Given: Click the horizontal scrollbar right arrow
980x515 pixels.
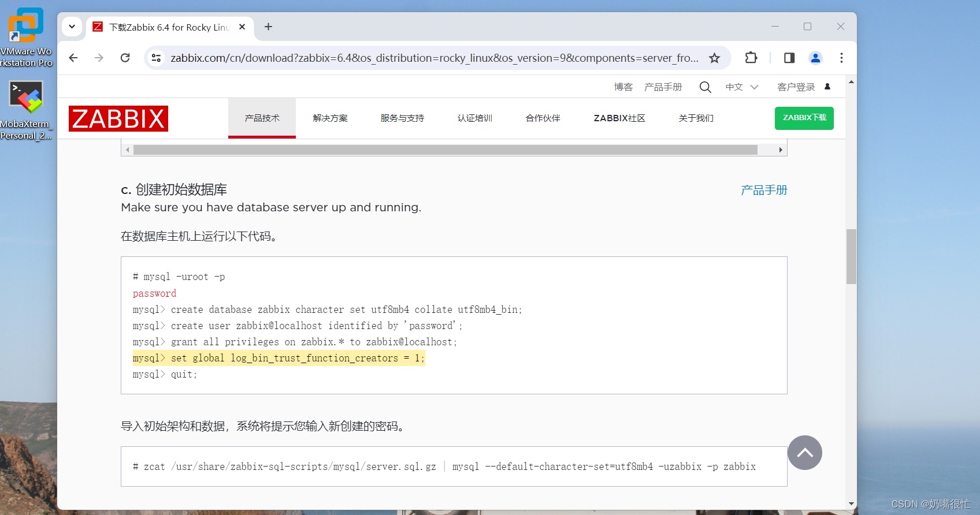Looking at the screenshot, I should click(x=781, y=150).
